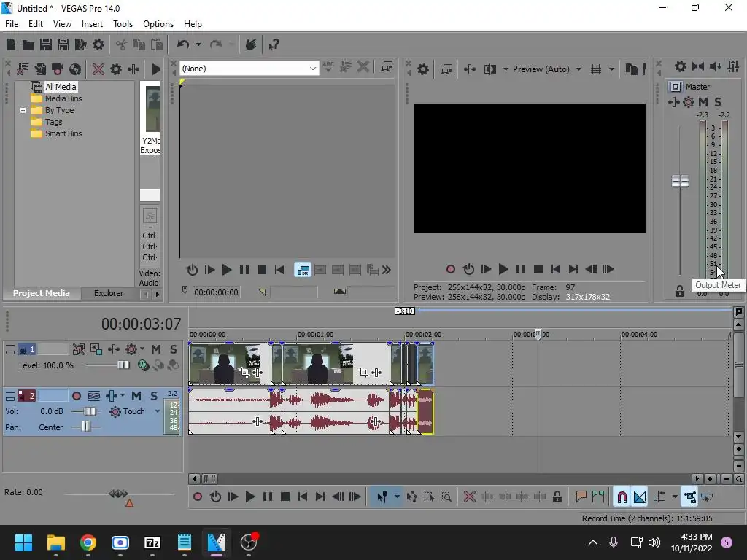Click the track 2 Vol slider
This screenshot has height=560, width=747.
tap(89, 411)
